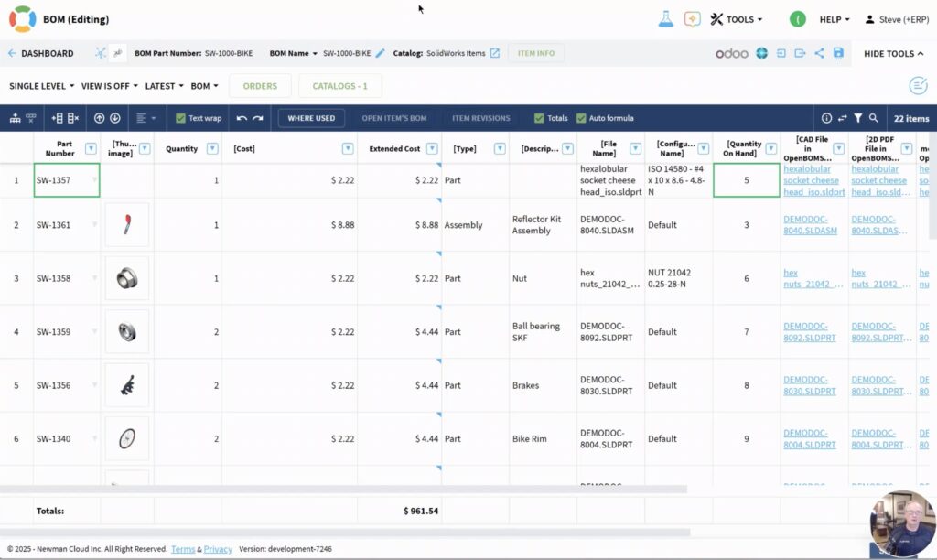Click the export icon in tools bar
This screenshot has height=560, width=937.
click(800, 53)
